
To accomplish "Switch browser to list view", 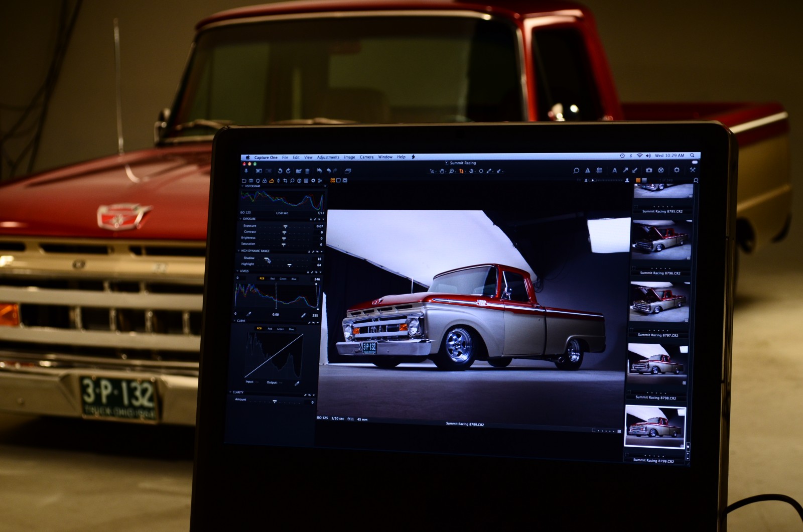I will click(x=644, y=180).
